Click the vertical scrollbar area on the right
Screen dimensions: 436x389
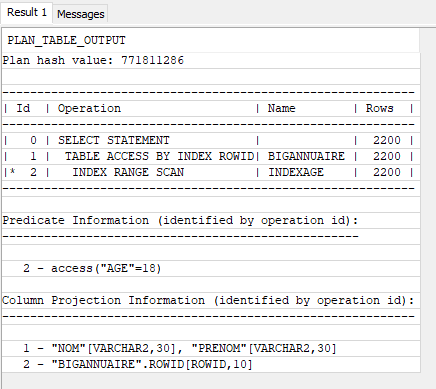coord(428,207)
